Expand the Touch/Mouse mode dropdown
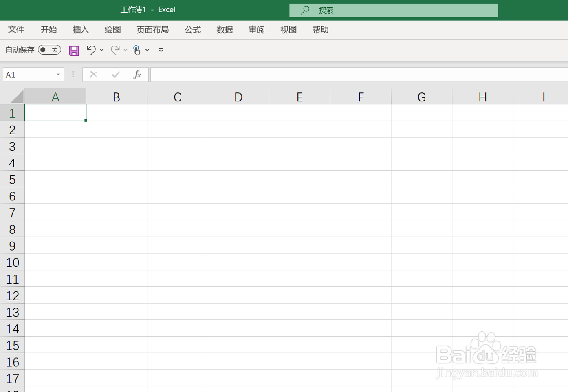This screenshot has width=568, height=392. (x=147, y=50)
